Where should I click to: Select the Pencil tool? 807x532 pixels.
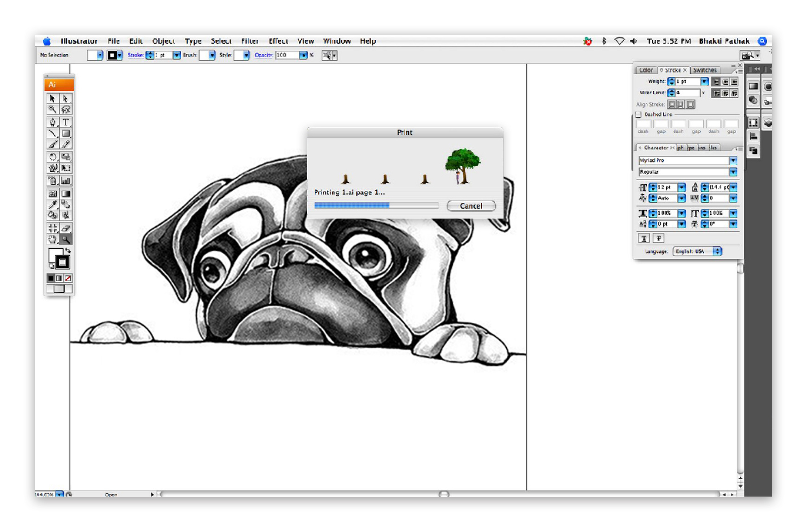click(x=66, y=144)
